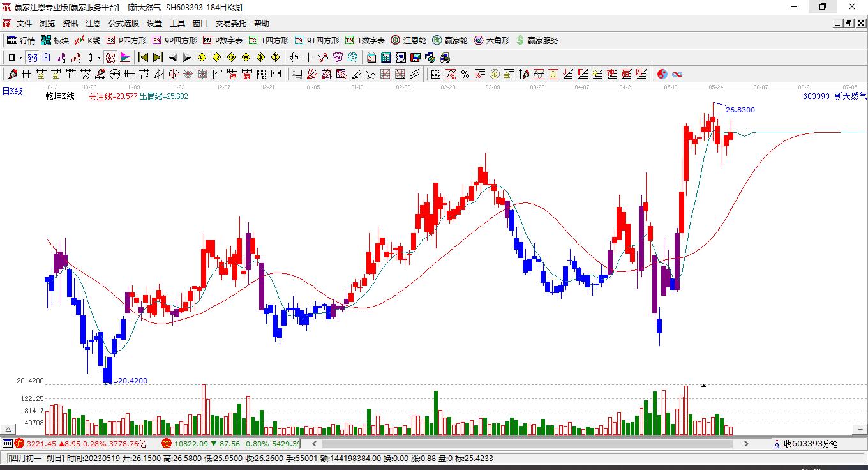
Task: Open 赢家服务 service panel
Action: coord(537,40)
